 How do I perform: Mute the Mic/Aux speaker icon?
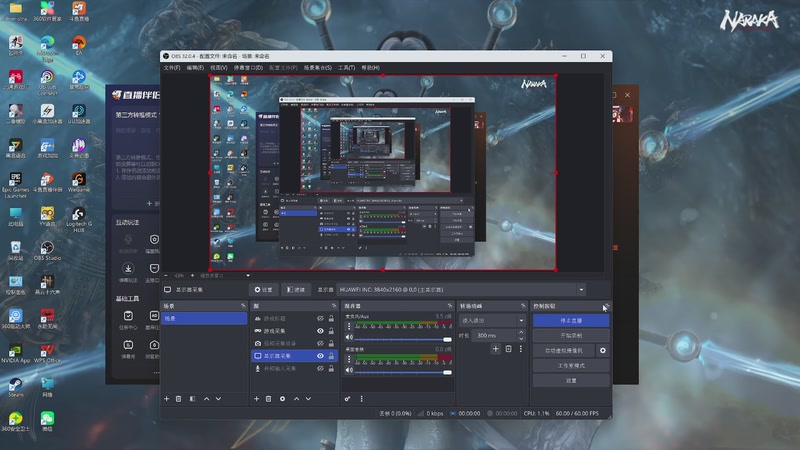pos(349,337)
